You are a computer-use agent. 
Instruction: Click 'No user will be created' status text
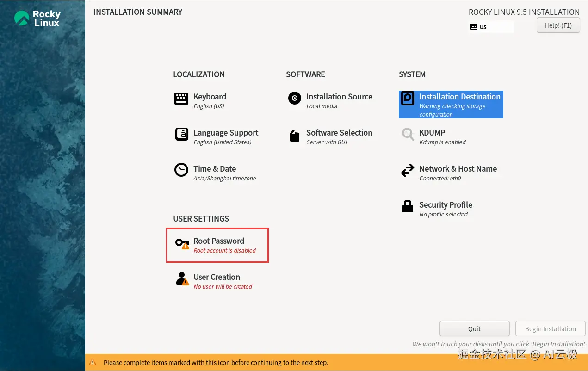coord(223,286)
